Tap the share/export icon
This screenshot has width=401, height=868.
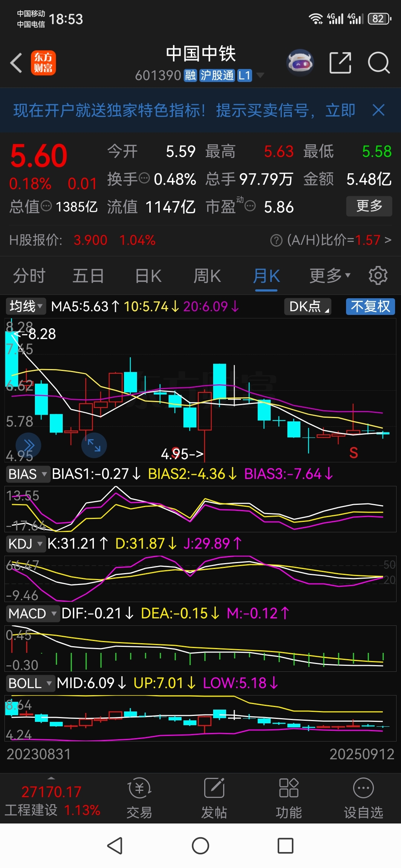pyautogui.click(x=340, y=63)
